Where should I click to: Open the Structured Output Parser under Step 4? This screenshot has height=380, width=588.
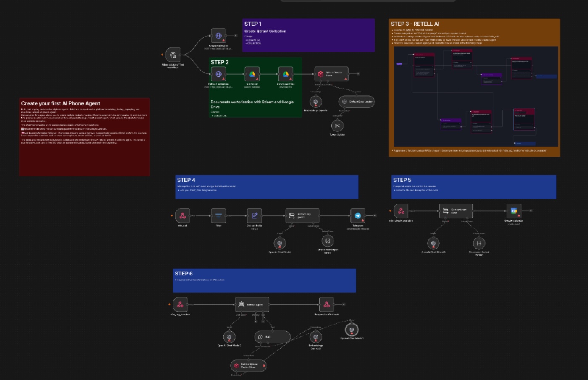click(x=328, y=241)
